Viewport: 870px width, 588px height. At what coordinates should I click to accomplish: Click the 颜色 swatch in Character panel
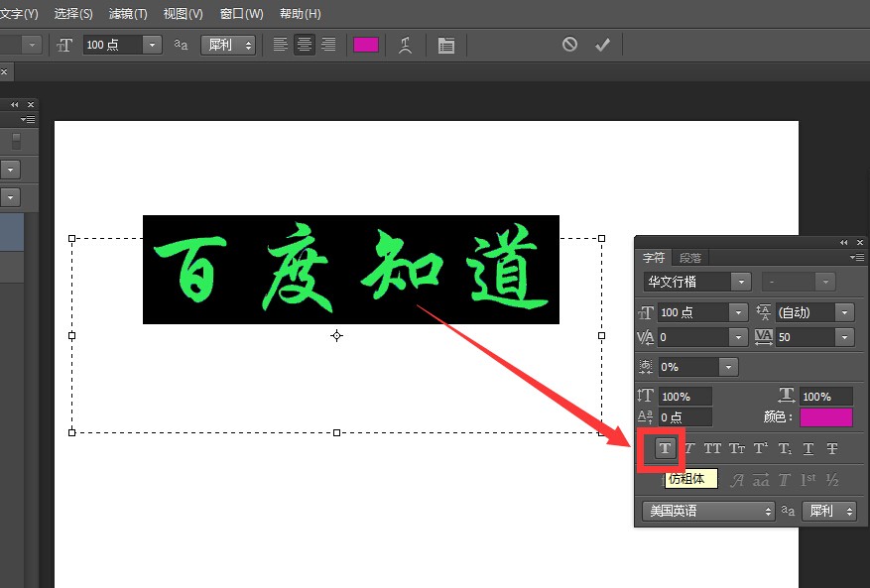(826, 417)
